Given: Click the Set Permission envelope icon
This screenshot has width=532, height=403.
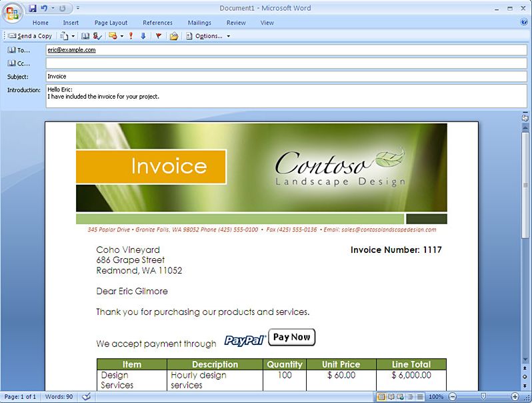Looking at the screenshot, I should (x=113, y=36).
